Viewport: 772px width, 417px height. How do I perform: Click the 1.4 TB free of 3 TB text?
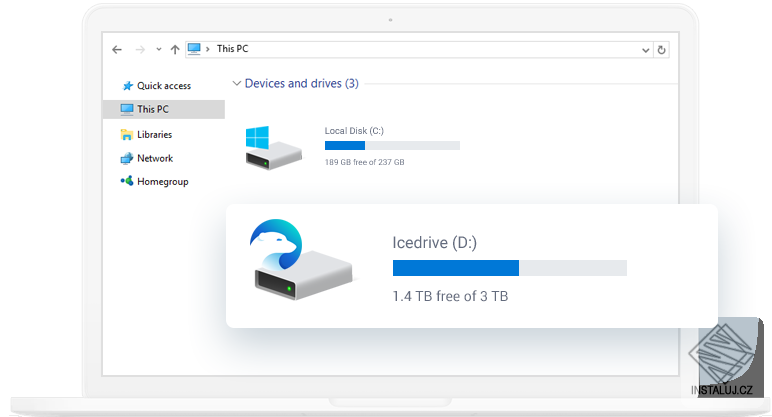pos(450,296)
